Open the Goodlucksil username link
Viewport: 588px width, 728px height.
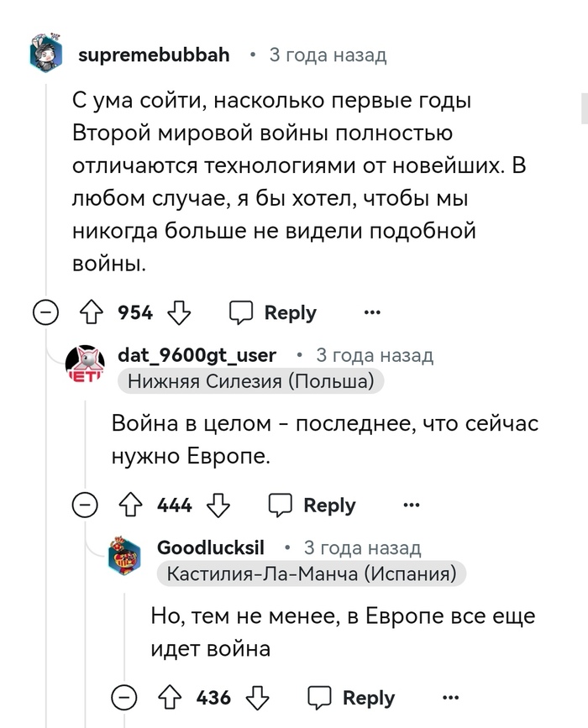pyautogui.click(x=211, y=547)
